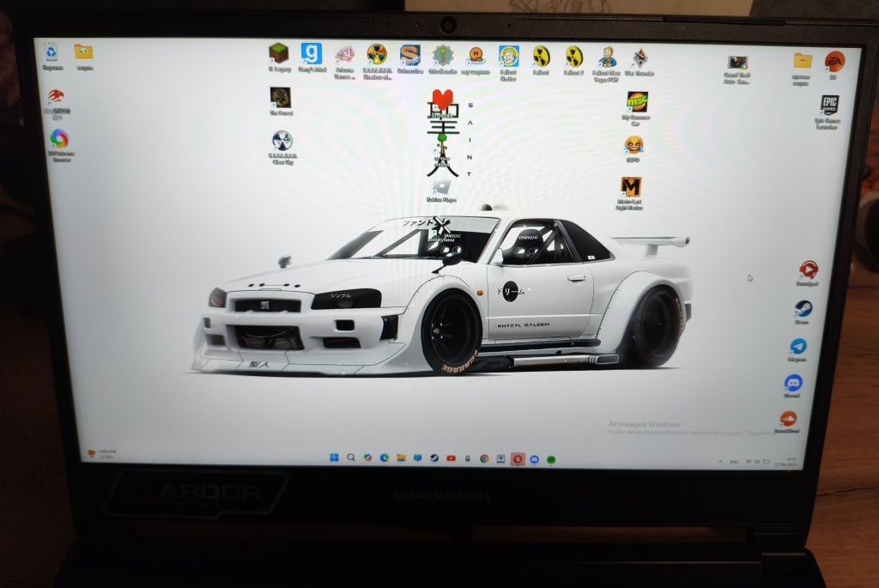
Task: Open the Fallout 2 radiation icon shortcut
Action: (x=573, y=61)
